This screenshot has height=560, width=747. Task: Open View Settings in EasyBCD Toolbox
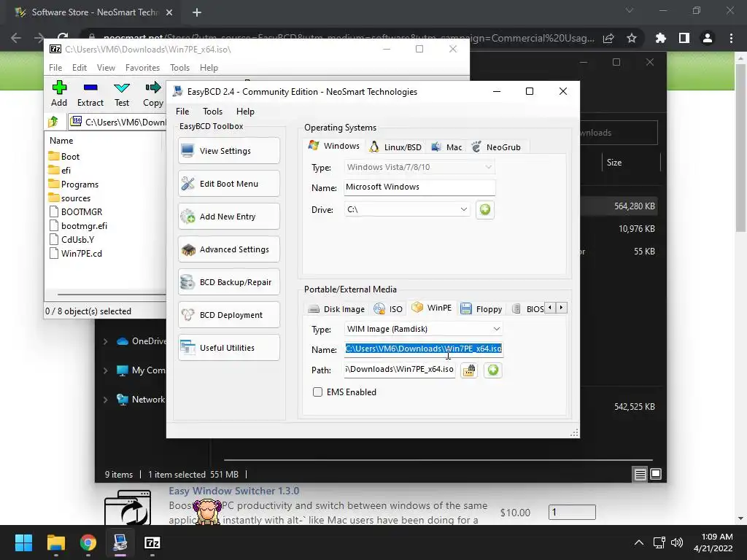coord(228,151)
